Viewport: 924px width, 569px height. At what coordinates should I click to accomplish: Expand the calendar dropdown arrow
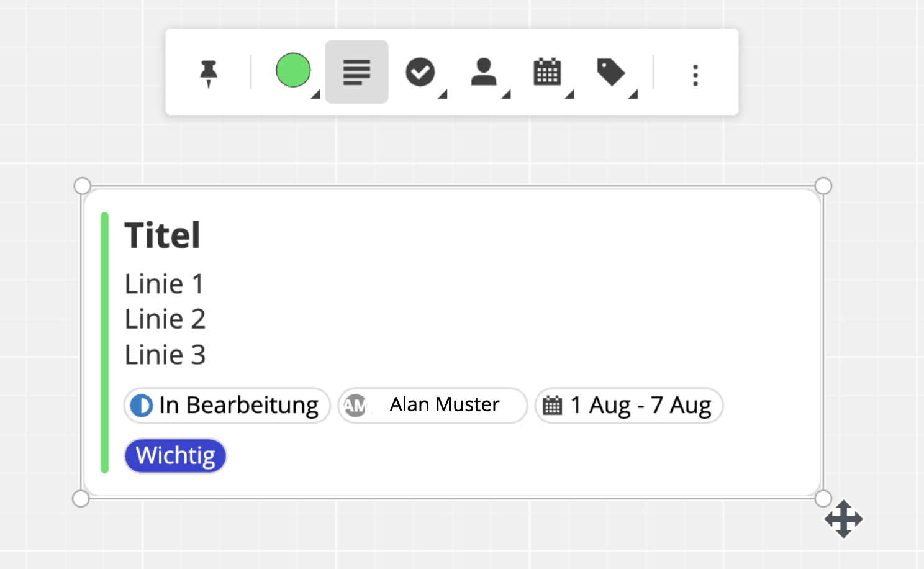point(569,94)
